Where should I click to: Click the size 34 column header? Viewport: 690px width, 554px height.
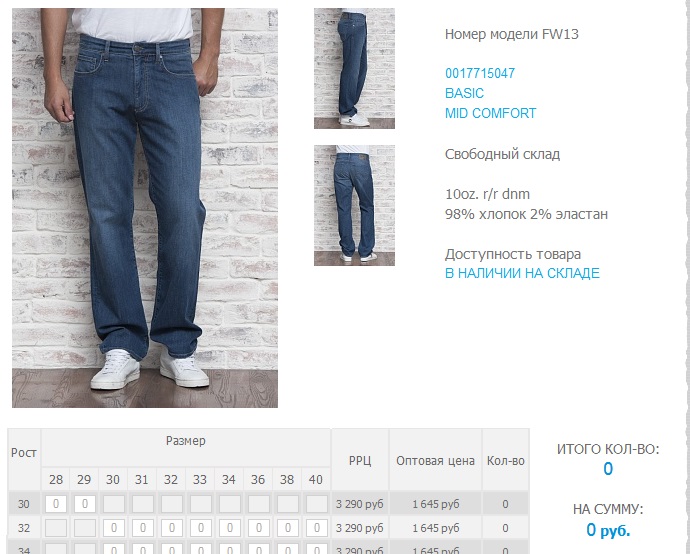(x=229, y=479)
